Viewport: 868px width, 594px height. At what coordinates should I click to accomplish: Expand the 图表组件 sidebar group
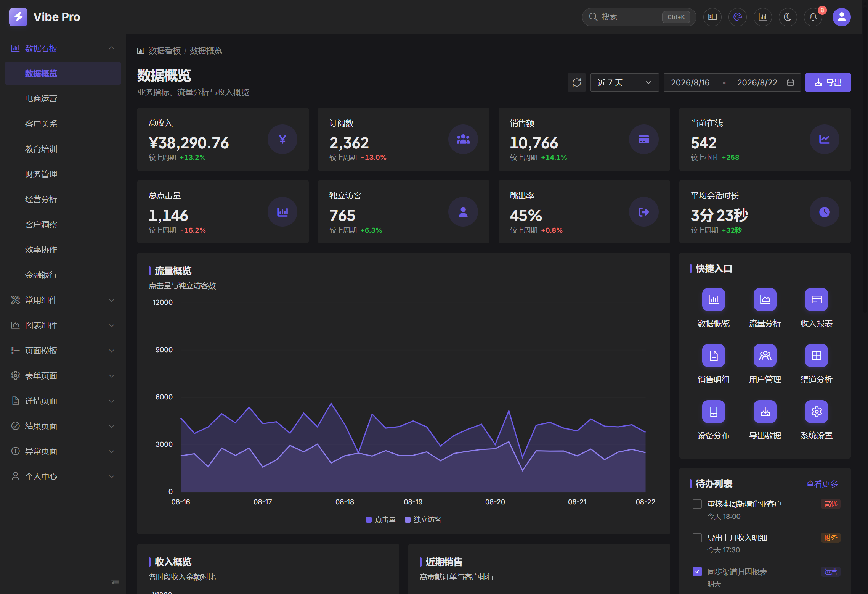[63, 325]
